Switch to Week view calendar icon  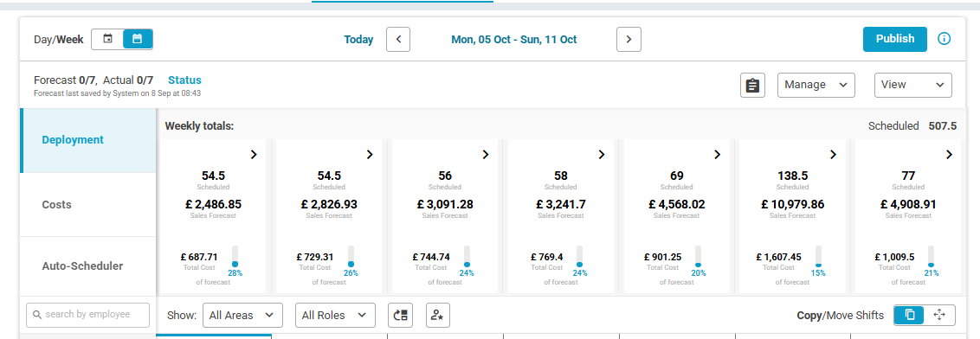[x=138, y=39]
